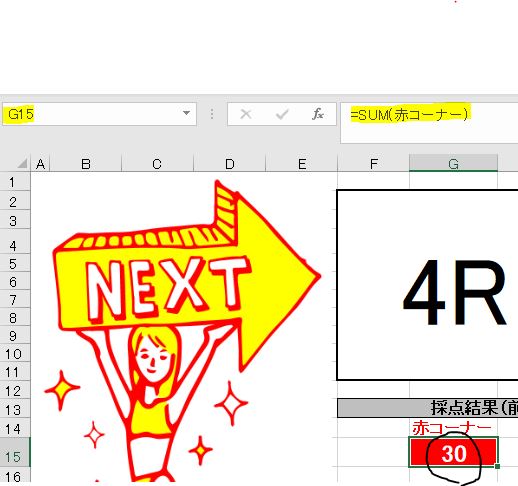Click the Enter checkmark icon in formula bar
Viewport: 518px width, 486px height.
[x=282, y=115]
